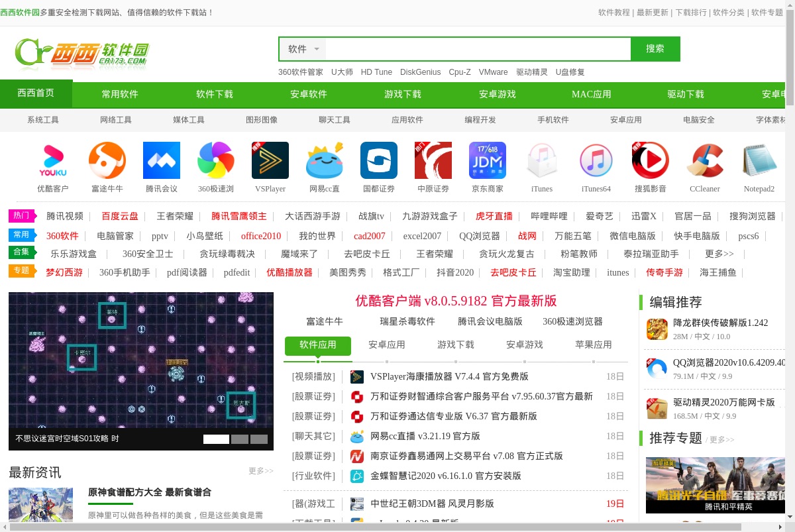
Task: Click the search text input field
Action: point(477,49)
